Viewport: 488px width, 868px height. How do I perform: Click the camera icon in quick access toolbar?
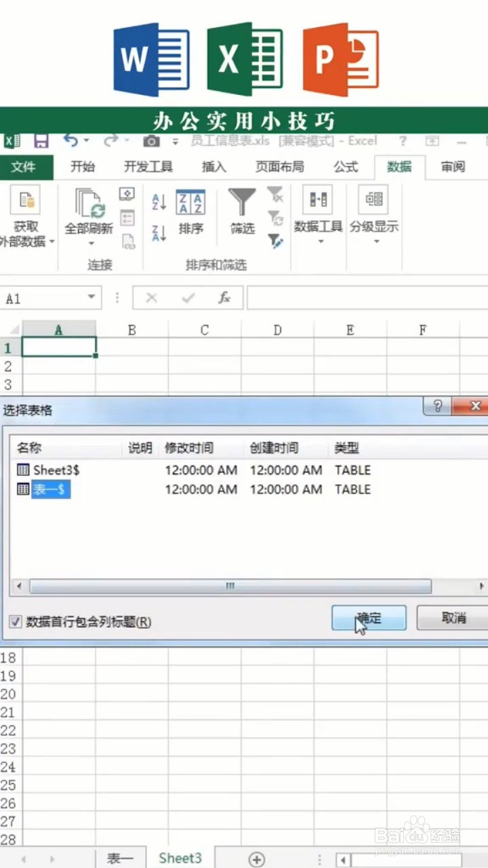[151, 141]
